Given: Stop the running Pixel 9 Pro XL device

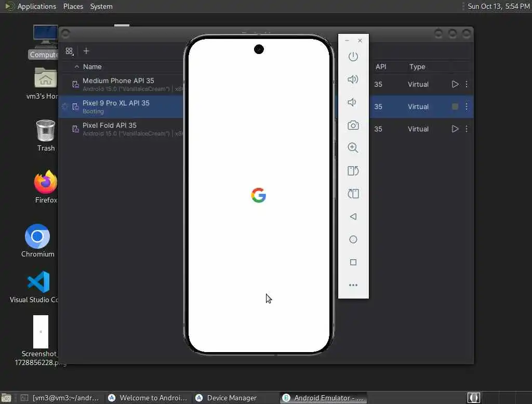Looking at the screenshot, I should click(455, 106).
